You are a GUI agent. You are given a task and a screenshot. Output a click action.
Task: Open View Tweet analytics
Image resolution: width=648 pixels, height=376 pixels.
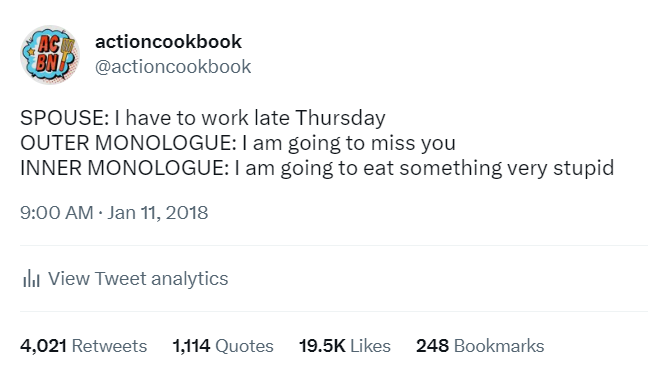[138, 278]
